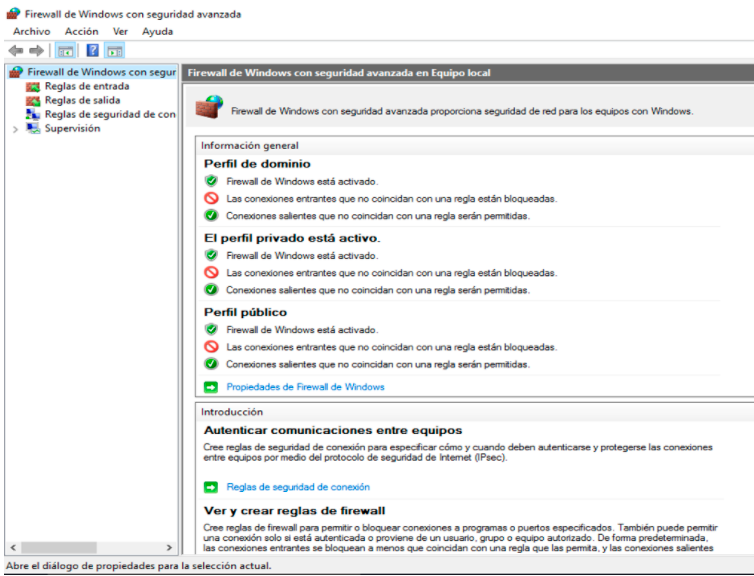Click the El perfil privado está activo heading
Screen dimensions: 754x576
(292, 238)
